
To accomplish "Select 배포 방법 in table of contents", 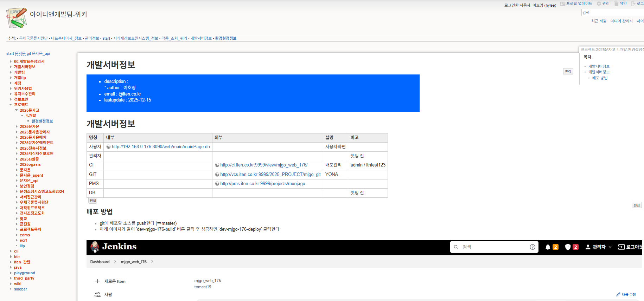I will click(x=599, y=78).
